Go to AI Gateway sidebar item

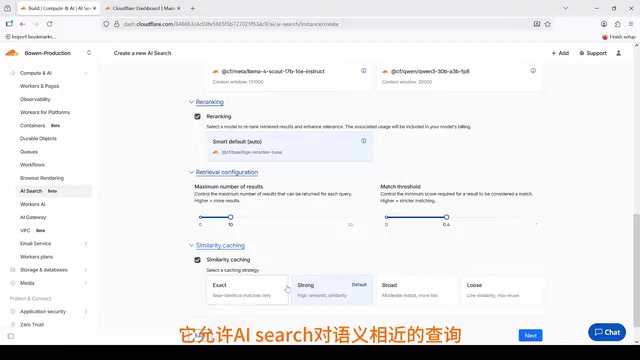point(33,217)
